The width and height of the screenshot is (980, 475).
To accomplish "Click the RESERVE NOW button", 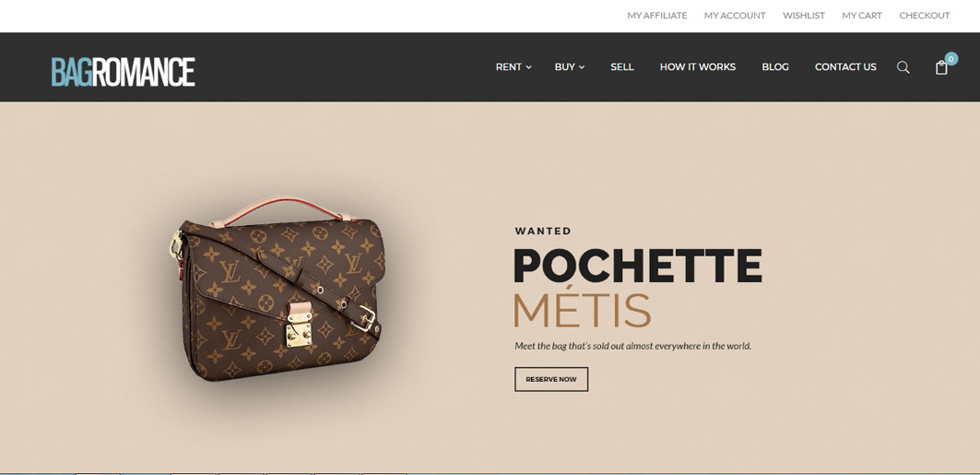I will click(x=551, y=379).
